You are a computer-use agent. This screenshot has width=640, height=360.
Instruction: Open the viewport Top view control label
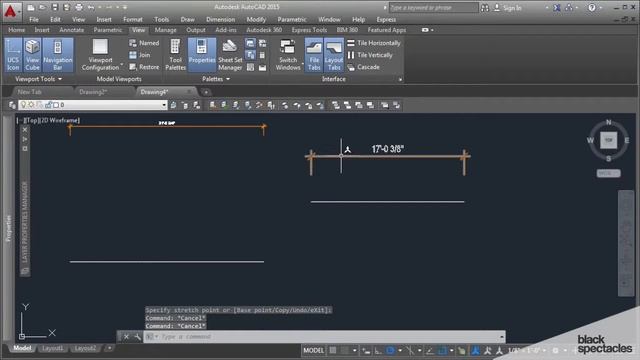click(31, 120)
